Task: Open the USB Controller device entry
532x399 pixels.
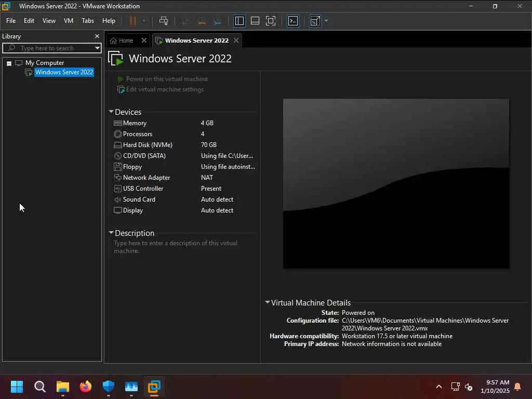Action: coord(143,188)
